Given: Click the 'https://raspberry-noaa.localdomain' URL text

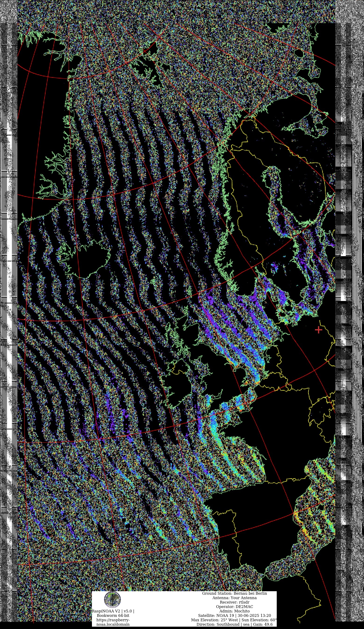Looking at the screenshot, I should tap(113, 622).
